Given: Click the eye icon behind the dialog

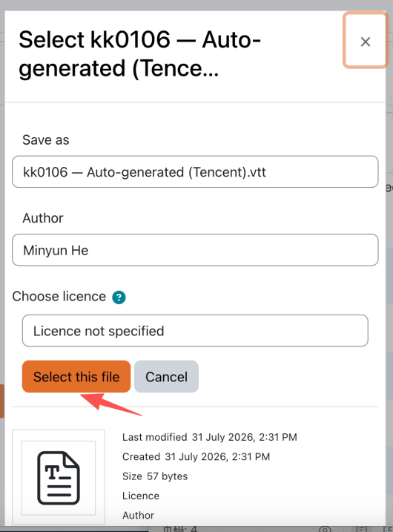Looking at the screenshot, I should 325,529.
